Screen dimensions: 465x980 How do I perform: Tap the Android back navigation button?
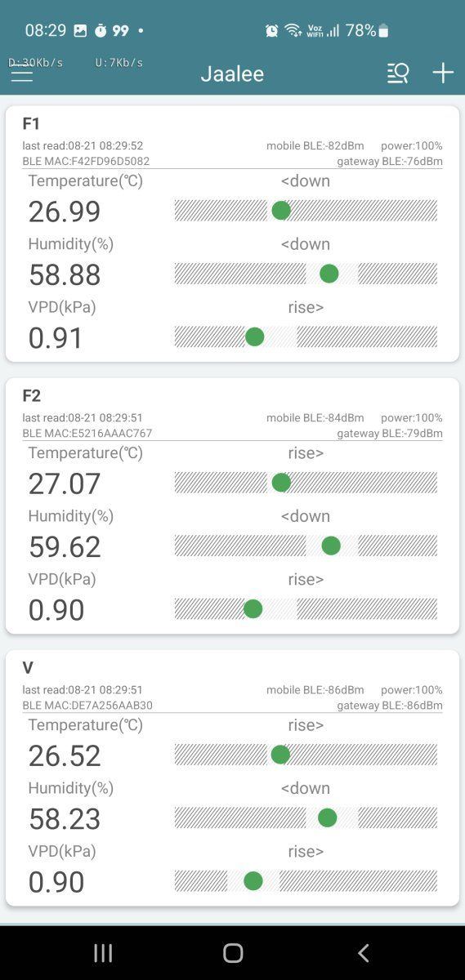click(x=364, y=952)
